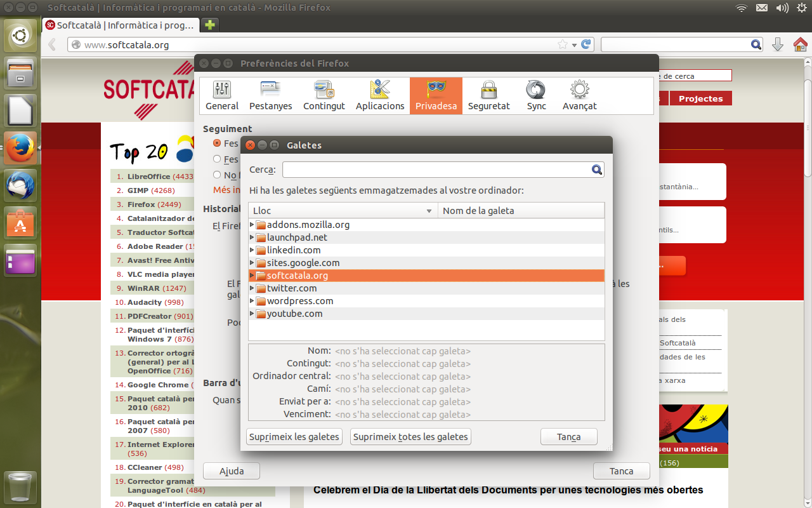Open Files manager from launcher

pos(21,72)
